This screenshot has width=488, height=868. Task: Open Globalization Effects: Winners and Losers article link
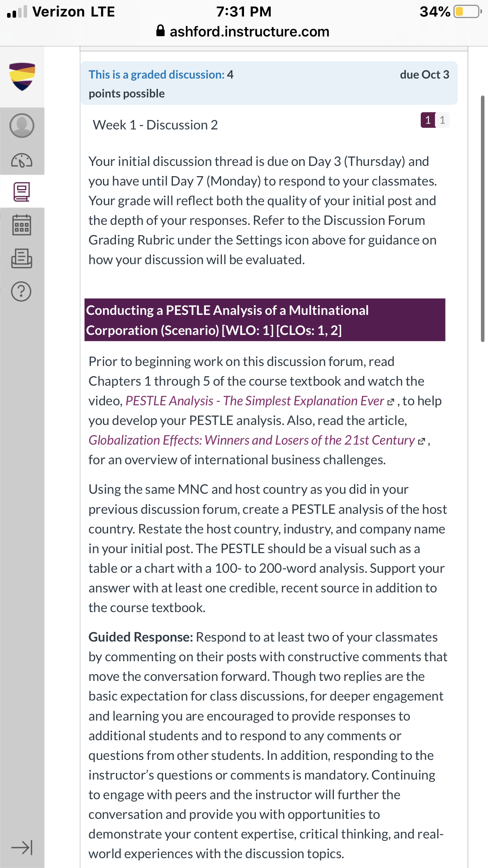pyautogui.click(x=251, y=440)
